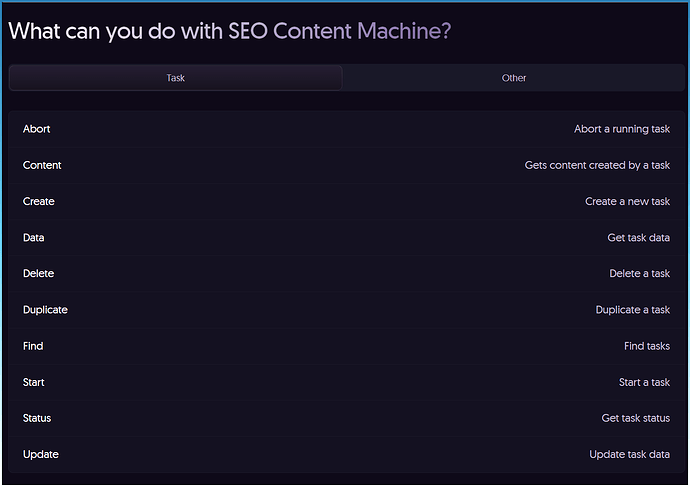Choose the Create action label
Image resolution: width=690 pixels, height=486 pixels.
(39, 201)
